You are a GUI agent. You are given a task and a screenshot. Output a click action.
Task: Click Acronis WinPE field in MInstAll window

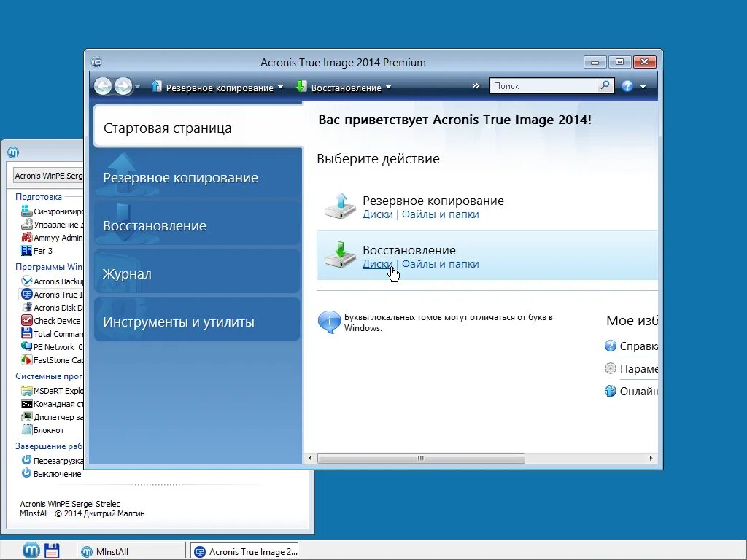coord(48,176)
